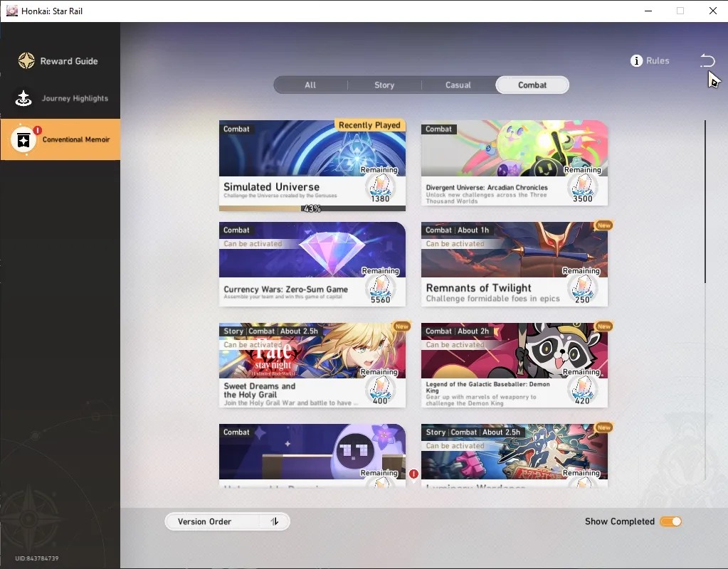Image resolution: width=728 pixels, height=569 pixels.
Task: Switch to the Casual tab
Action: point(458,85)
